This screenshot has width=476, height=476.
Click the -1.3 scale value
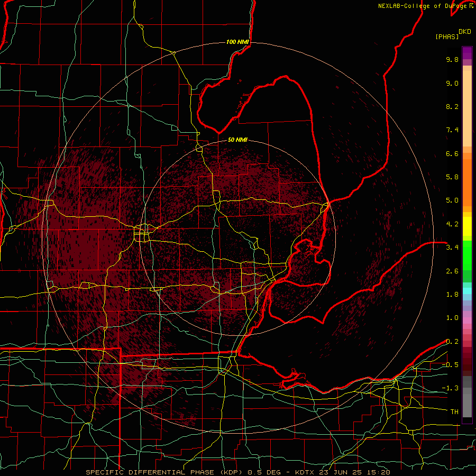pyautogui.click(x=450, y=388)
